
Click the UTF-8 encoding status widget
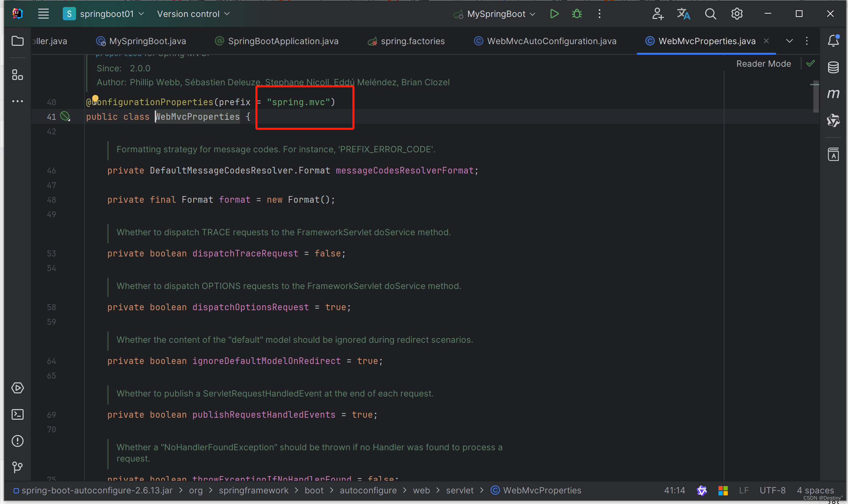pyautogui.click(x=772, y=490)
